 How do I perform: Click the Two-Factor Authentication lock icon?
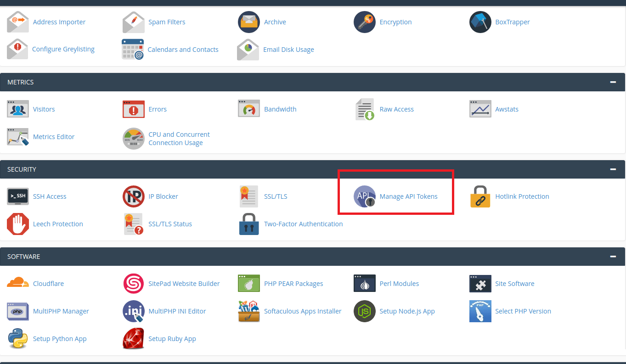tap(249, 224)
